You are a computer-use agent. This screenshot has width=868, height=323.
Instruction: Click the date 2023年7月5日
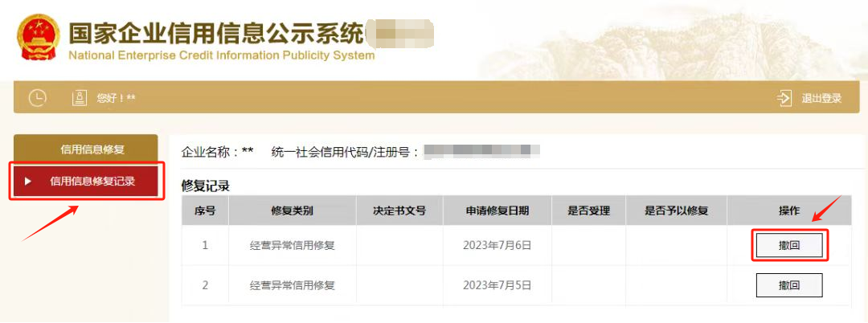pos(497,285)
